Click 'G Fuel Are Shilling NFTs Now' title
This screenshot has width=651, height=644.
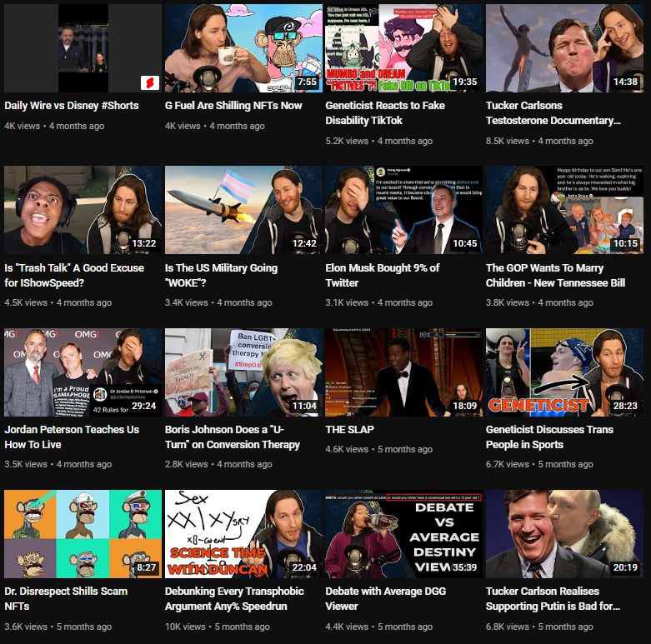click(233, 106)
